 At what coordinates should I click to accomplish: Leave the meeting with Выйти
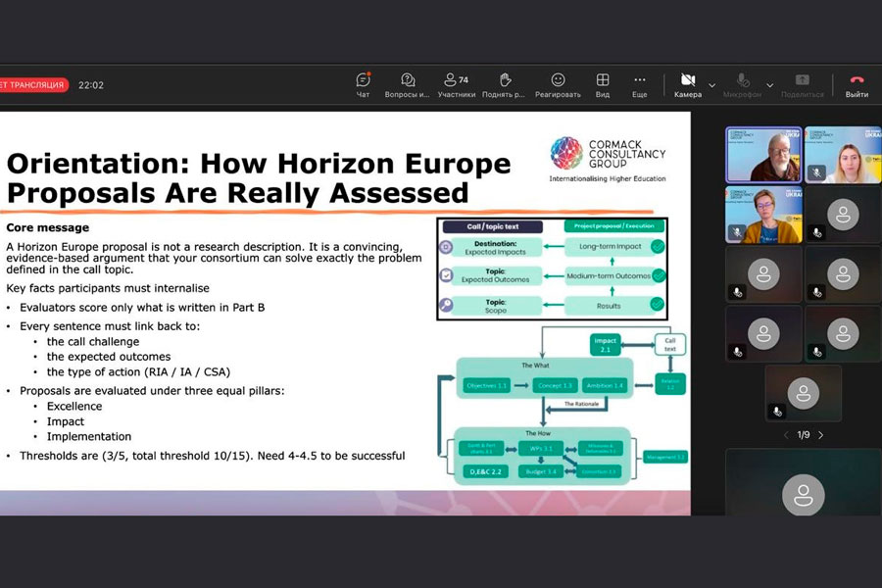coord(857,84)
